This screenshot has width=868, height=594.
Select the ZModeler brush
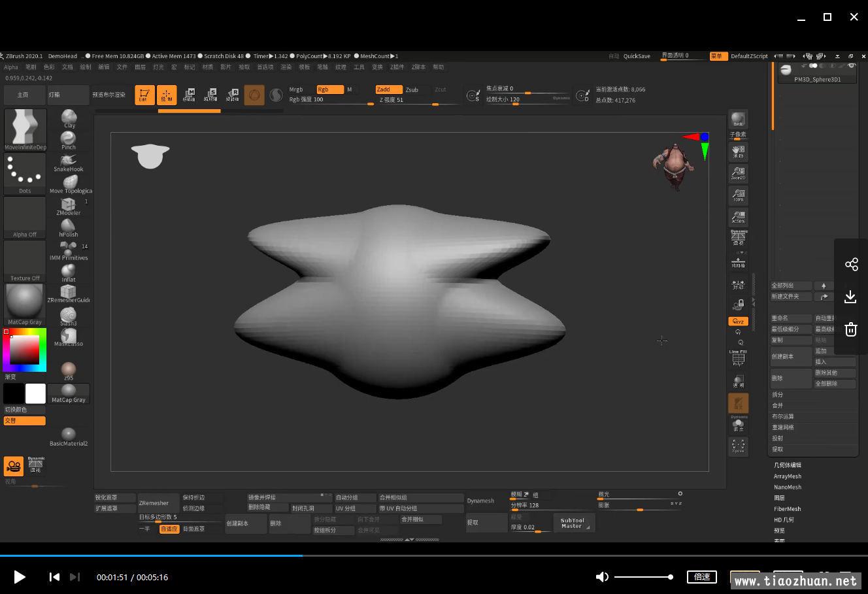click(x=69, y=206)
